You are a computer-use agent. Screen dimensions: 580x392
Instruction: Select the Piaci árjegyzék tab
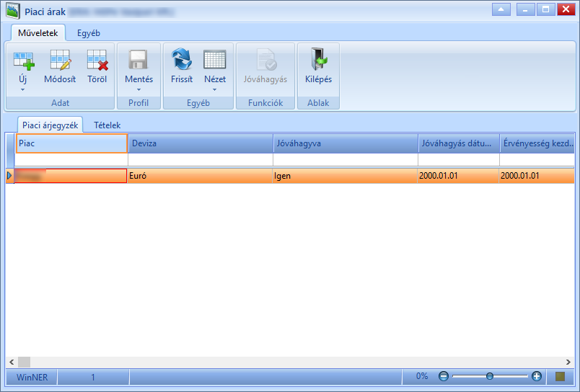(50, 125)
